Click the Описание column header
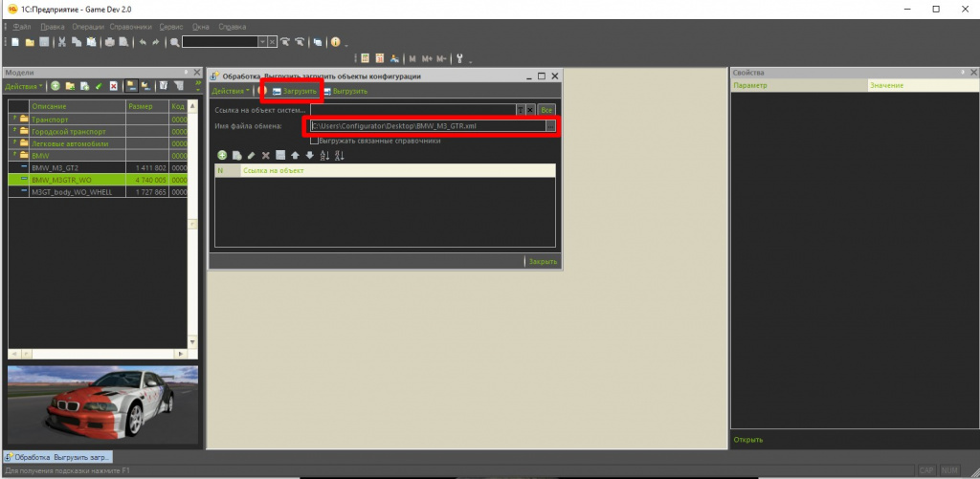The image size is (980, 479). [78, 106]
